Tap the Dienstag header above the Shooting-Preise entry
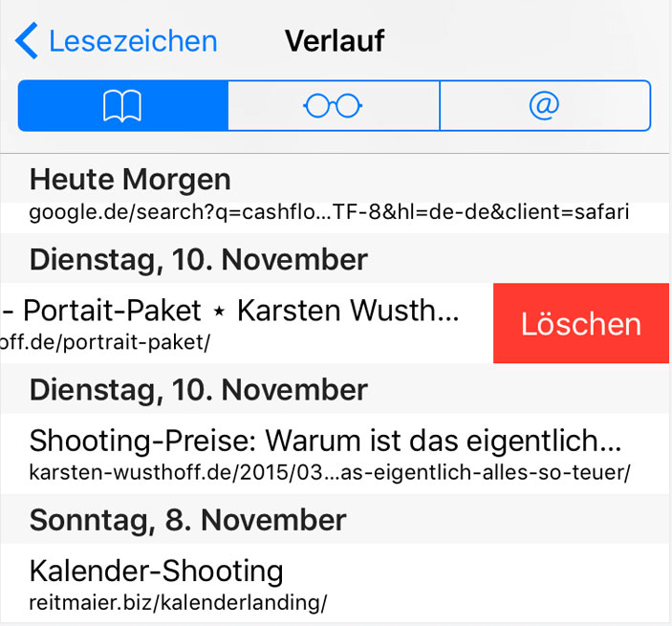 198,390
